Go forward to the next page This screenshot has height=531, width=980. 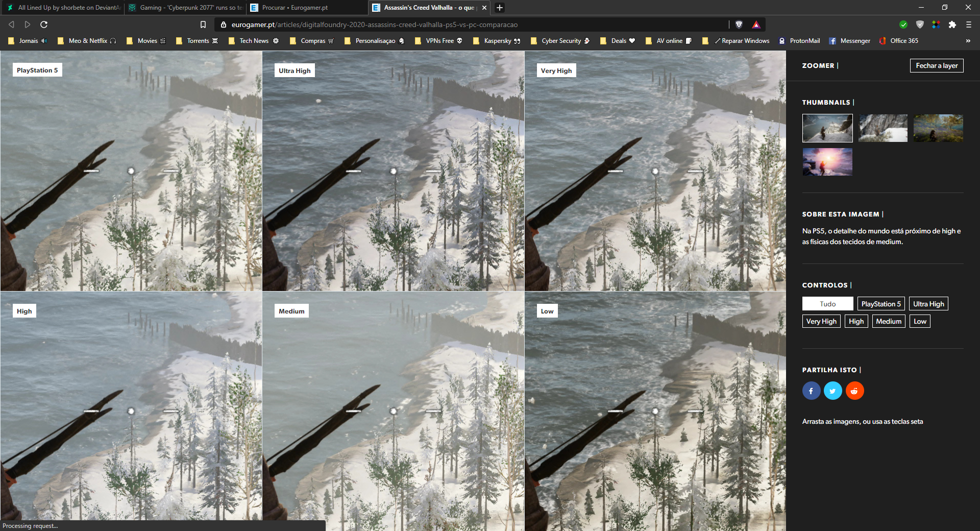coord(28,25)
